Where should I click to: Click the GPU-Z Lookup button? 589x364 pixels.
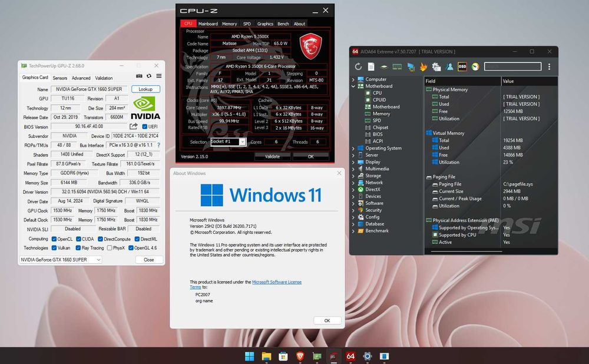[145, 89]
